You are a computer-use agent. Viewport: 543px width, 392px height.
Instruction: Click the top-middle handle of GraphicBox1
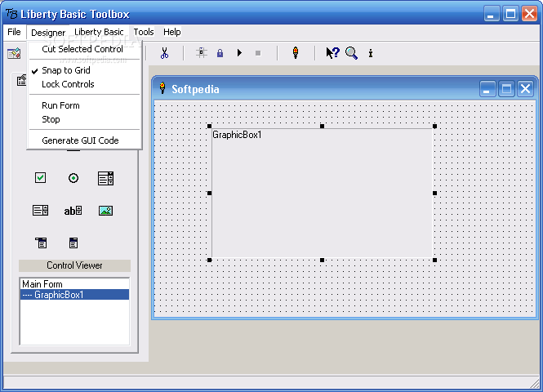(322, 127)
